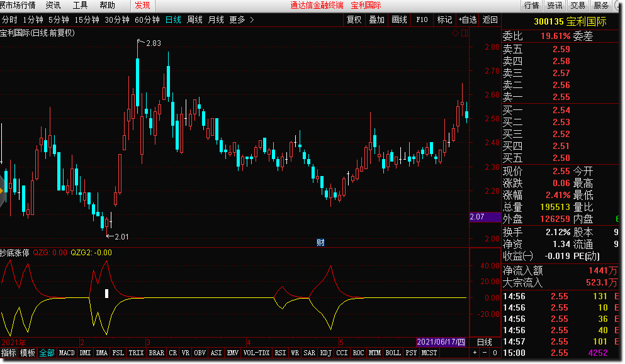Click the 标记 mark button
This screenshot has height=364, width=625.
tap(445, 20)
